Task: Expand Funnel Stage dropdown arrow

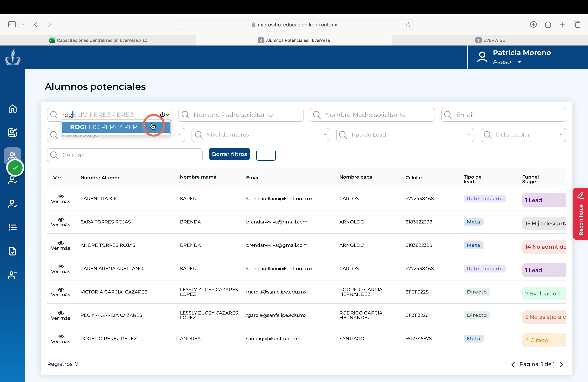Action: pyautogui.click(x=180, y=135)
